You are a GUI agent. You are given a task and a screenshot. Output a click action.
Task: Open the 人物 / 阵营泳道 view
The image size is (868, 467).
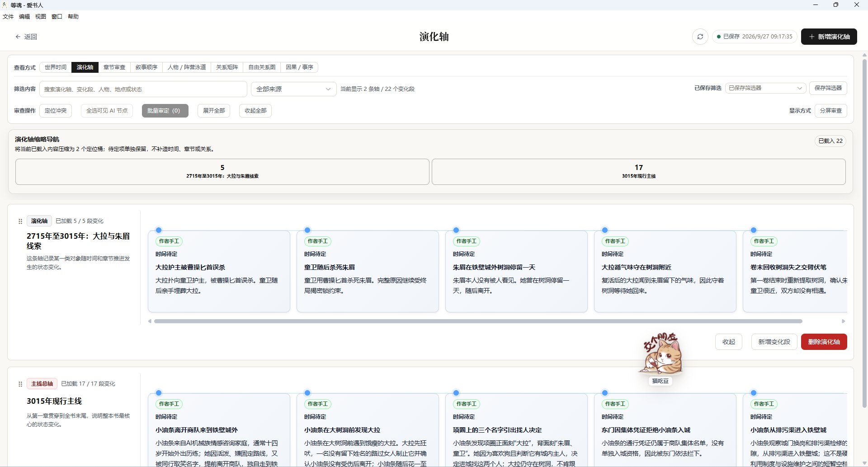coord(187,67)
